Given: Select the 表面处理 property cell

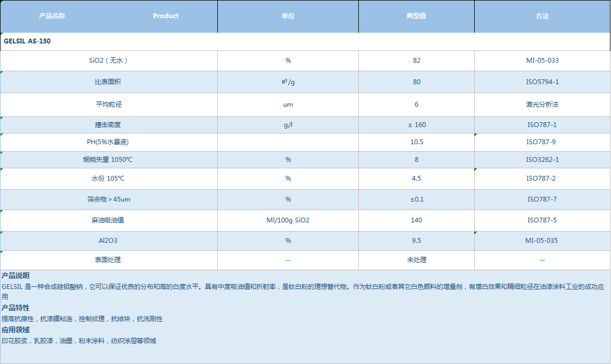Looking at the screenshot, I should click(109, 260).
